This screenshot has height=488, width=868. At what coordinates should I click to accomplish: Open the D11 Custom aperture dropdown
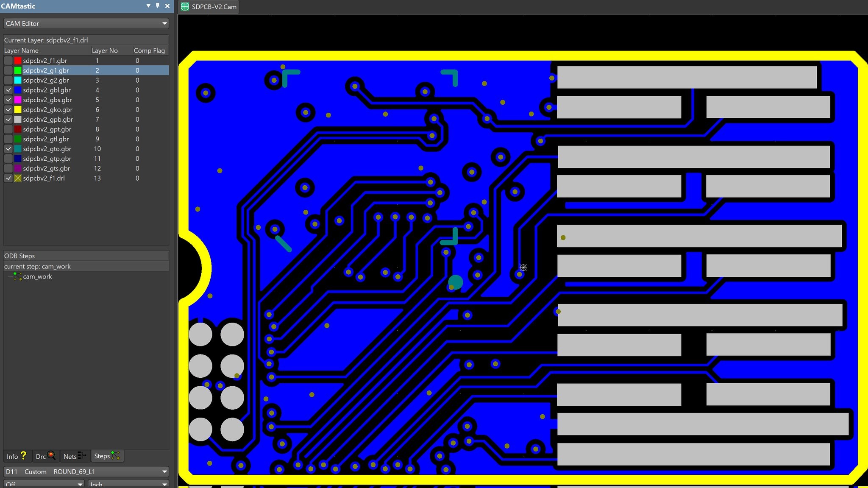coord(164,472)
